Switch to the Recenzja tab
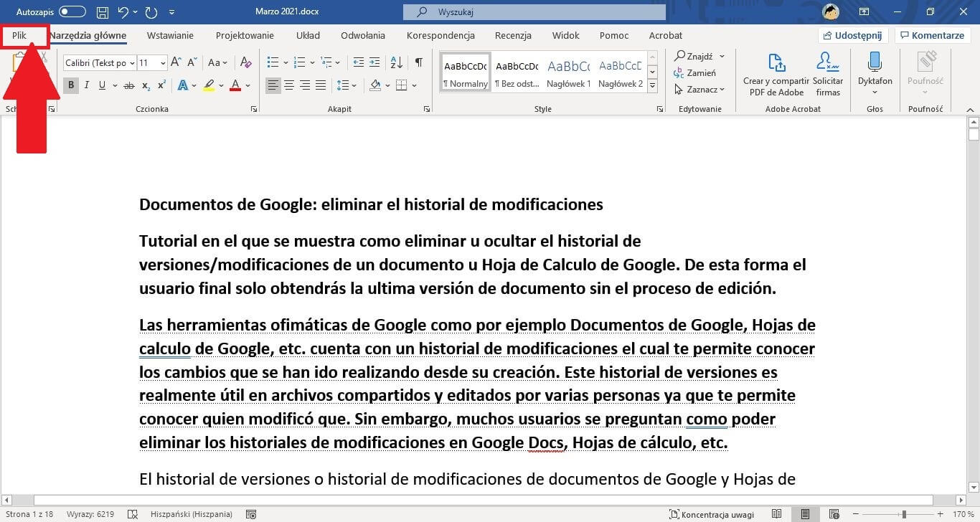 [x=513, y=35]
